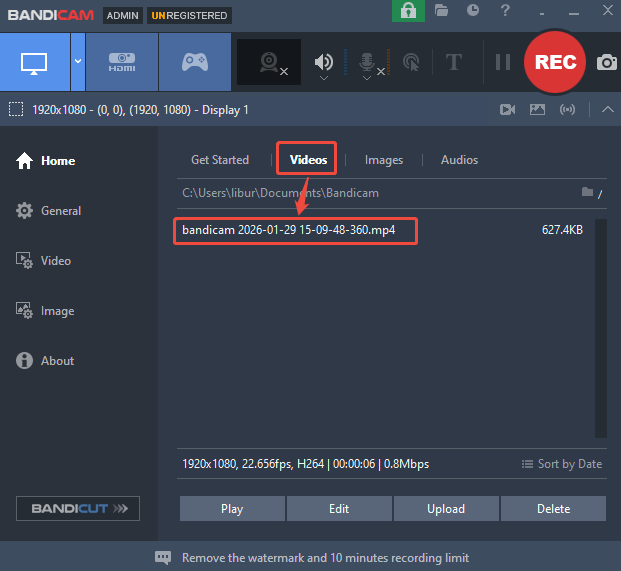Screen dimensions: 621x571
Task: Click video camera icon in status bar
Action: coord(507,109)
